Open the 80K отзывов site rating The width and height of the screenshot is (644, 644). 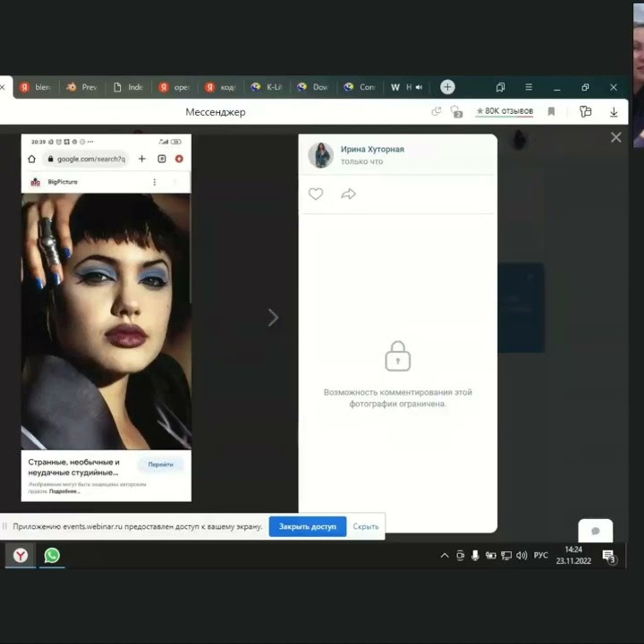click(x=505, y=111)
